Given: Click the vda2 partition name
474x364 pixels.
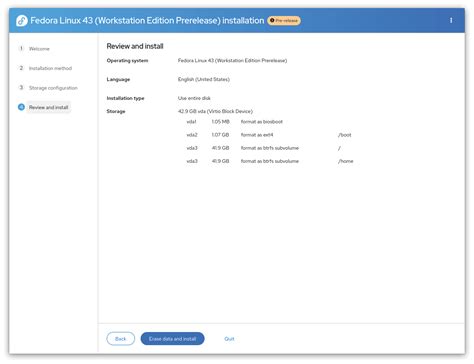Looking at the screenshot, I should [192, 135].
